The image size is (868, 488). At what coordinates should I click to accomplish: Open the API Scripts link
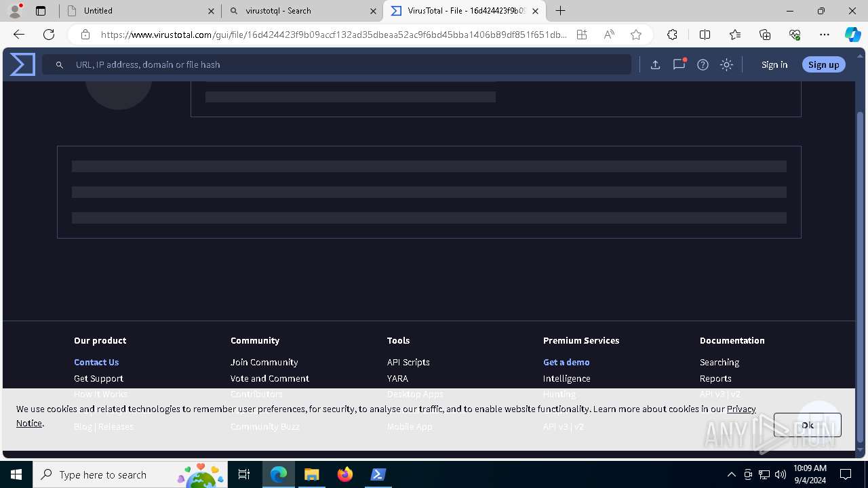click(408, 363)
